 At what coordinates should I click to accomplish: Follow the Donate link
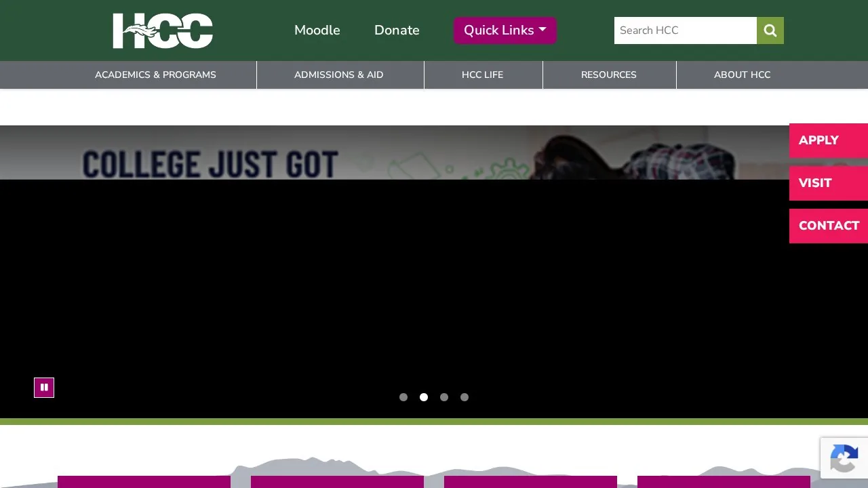click(397, 30)
